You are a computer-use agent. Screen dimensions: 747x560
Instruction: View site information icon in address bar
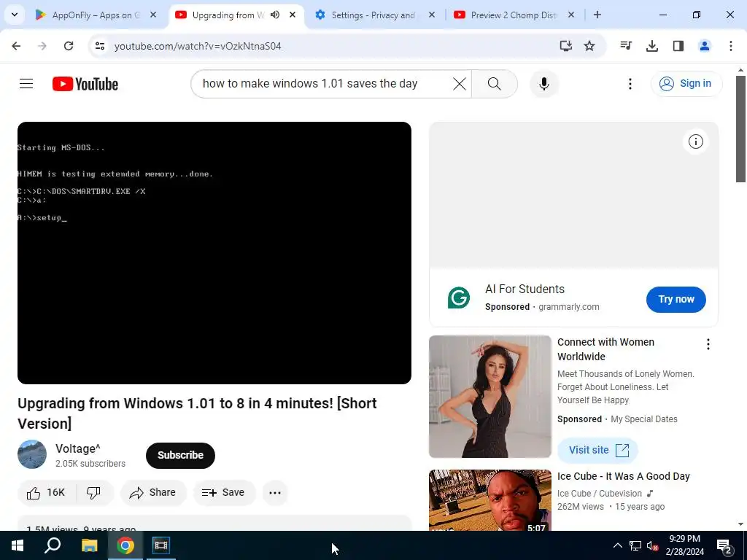tap(99, 46)
